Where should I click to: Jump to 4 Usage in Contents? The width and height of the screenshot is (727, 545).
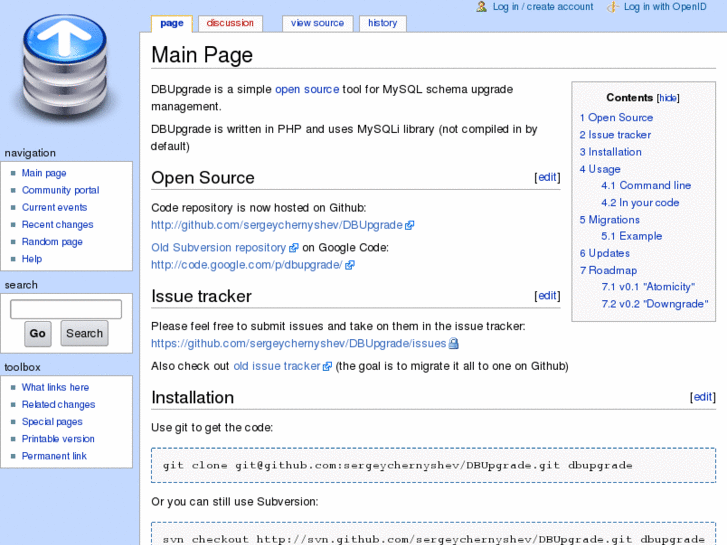(x=600, y=169)
